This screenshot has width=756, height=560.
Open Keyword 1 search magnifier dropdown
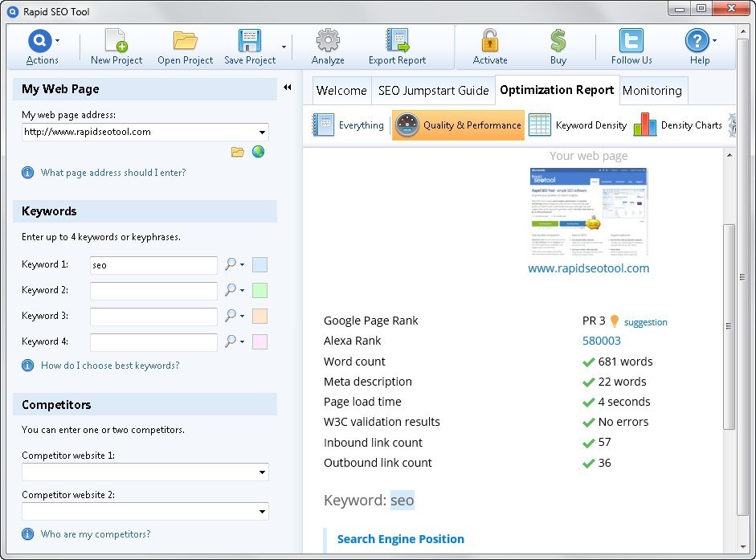[235, 265]
